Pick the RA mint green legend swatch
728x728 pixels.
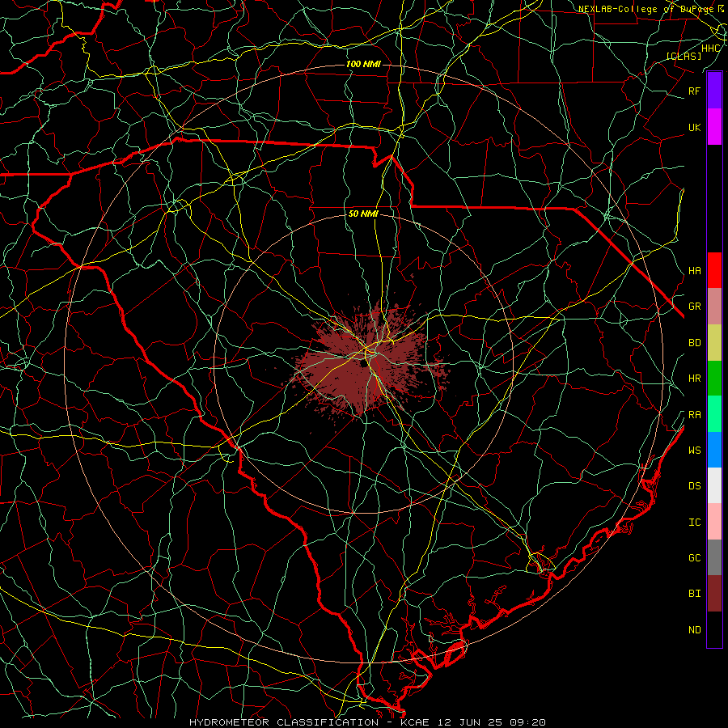pos(714,414)
